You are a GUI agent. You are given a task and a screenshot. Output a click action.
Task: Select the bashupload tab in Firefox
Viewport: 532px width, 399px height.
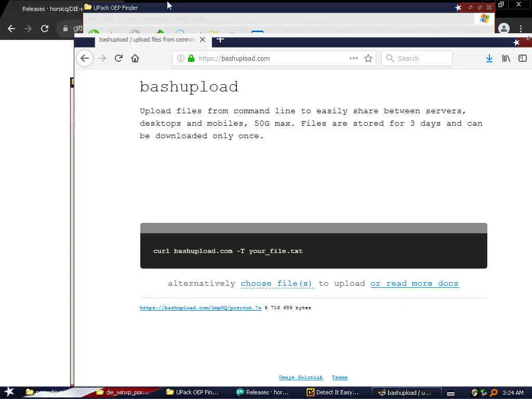coord(147,39)
